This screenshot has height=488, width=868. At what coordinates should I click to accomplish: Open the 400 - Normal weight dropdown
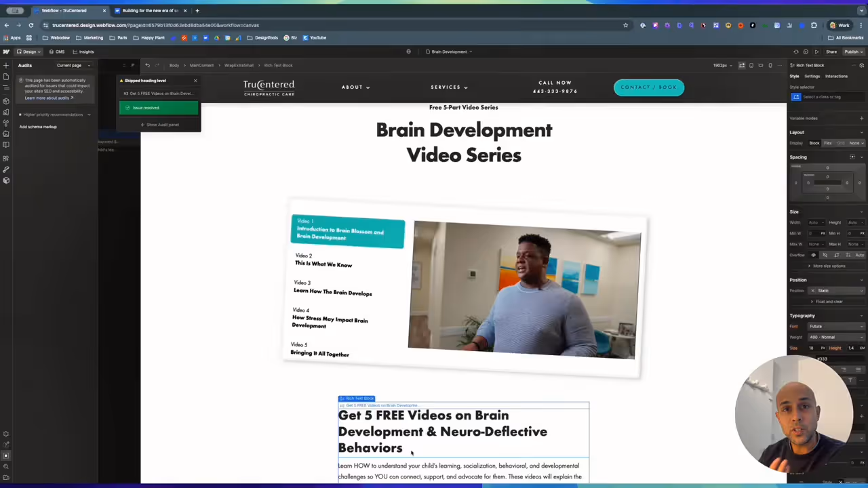tap(836, 337)
